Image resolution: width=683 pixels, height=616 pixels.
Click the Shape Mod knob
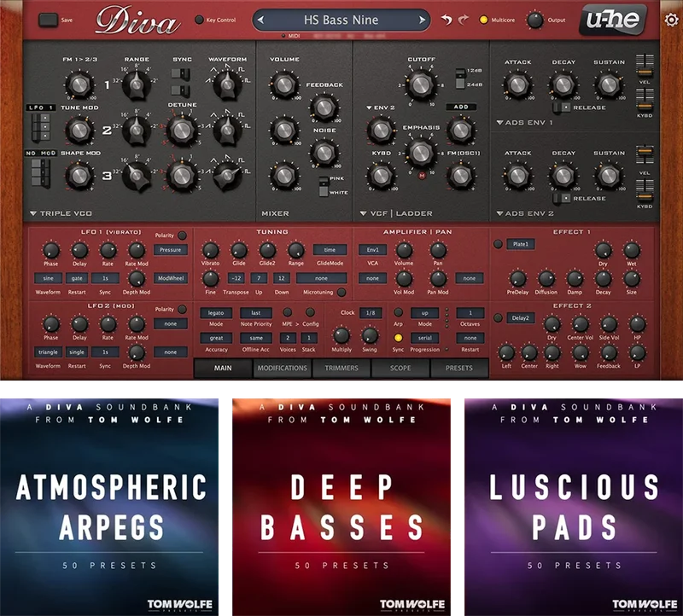[79, 176]
